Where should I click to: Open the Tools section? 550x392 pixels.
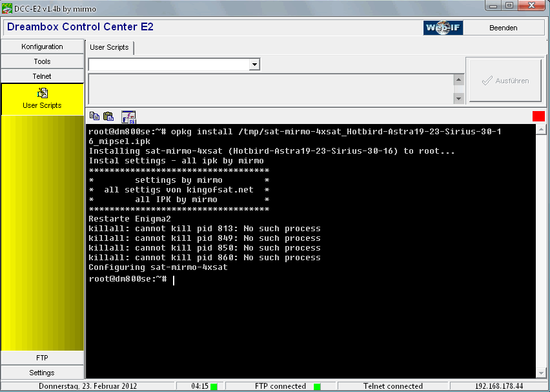[x=42, y=61]
